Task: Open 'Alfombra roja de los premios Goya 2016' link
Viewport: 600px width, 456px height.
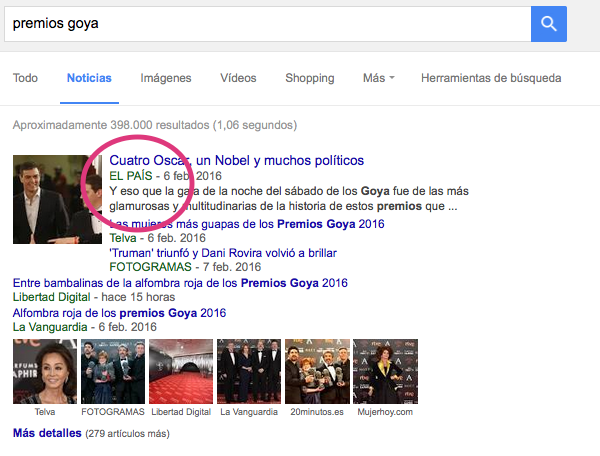Action: tap(119, 313)
